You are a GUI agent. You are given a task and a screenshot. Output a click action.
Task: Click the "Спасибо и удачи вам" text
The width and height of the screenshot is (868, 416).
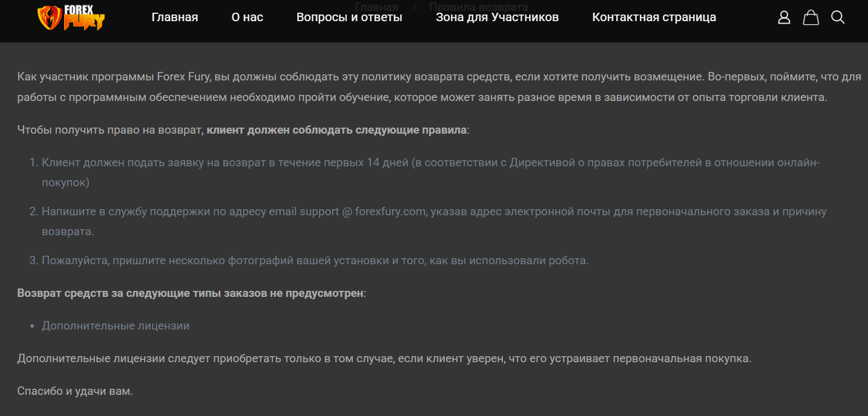tap(75, 391)
